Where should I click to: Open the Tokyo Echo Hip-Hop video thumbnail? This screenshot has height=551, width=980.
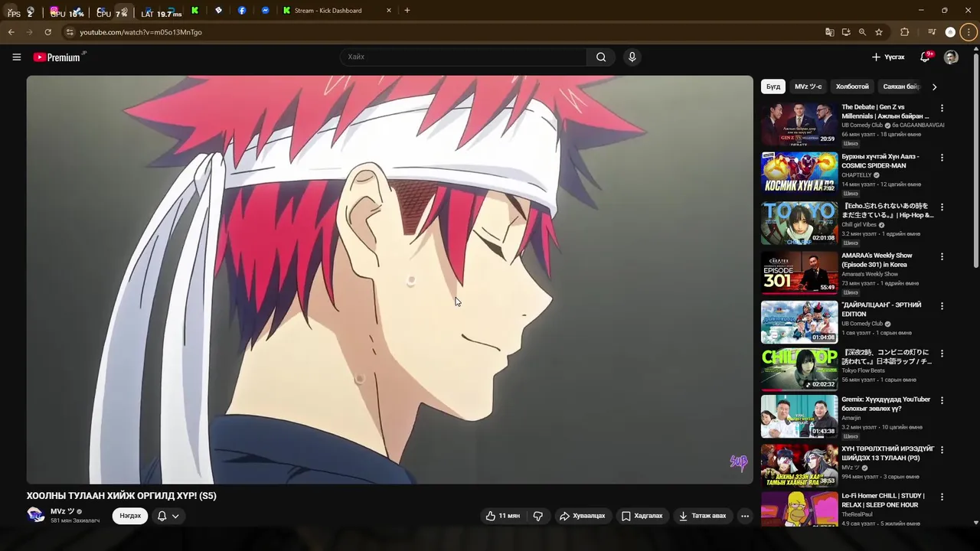(x=799, y=223)
